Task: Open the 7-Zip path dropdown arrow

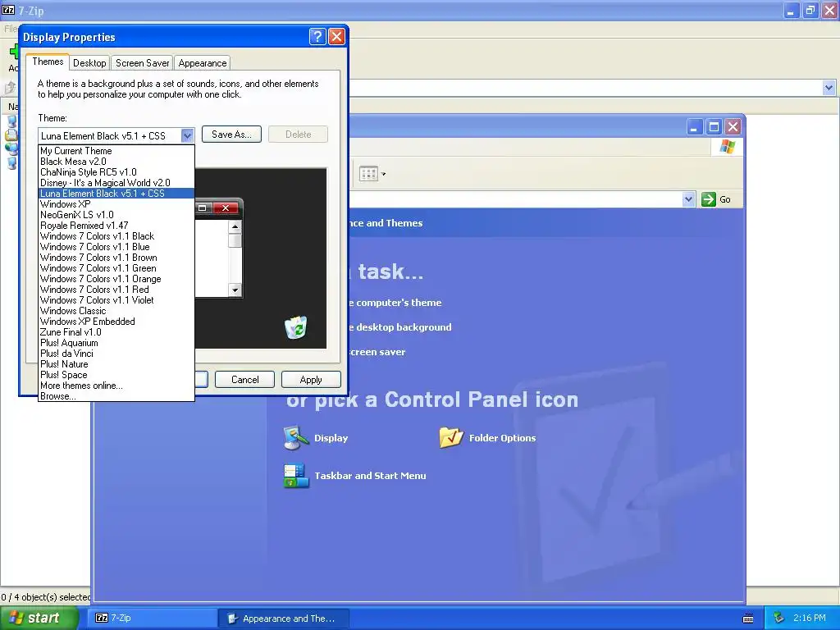Action: [829, 87]
